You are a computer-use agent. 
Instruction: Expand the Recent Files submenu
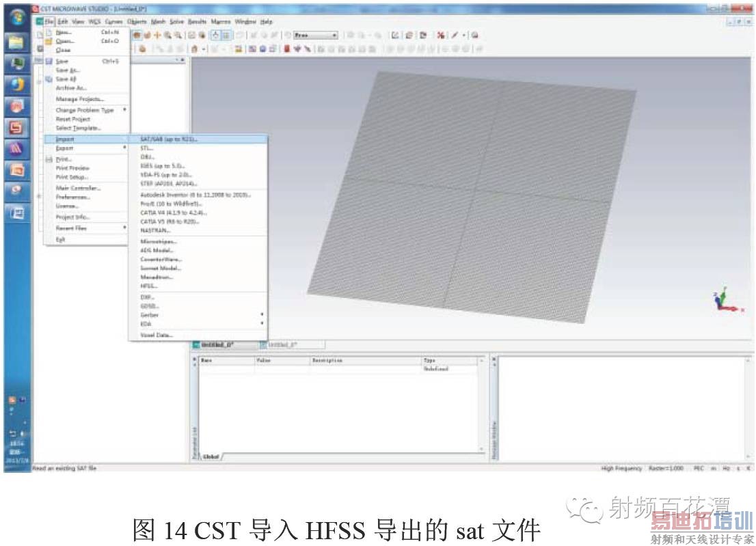tap(87, 228)
